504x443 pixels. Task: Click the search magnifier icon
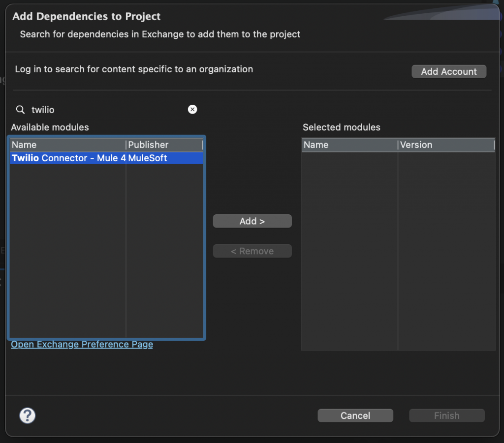coord(20,110)
